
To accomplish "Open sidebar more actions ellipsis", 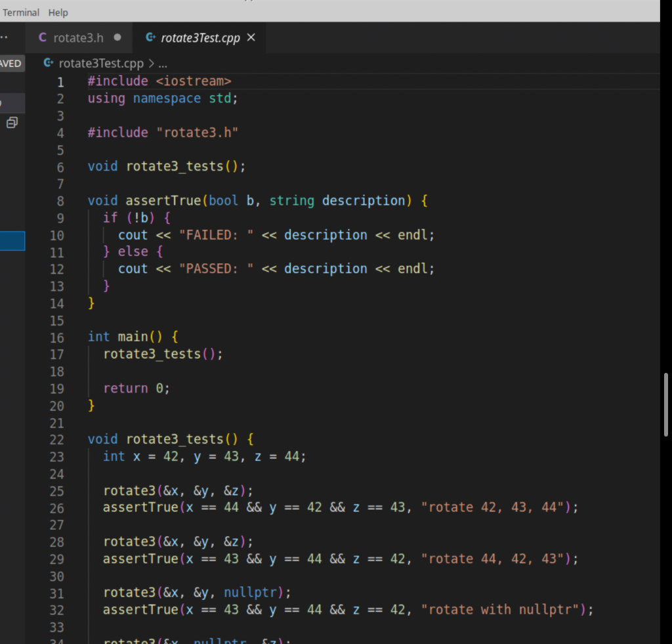I will point(5,38).
